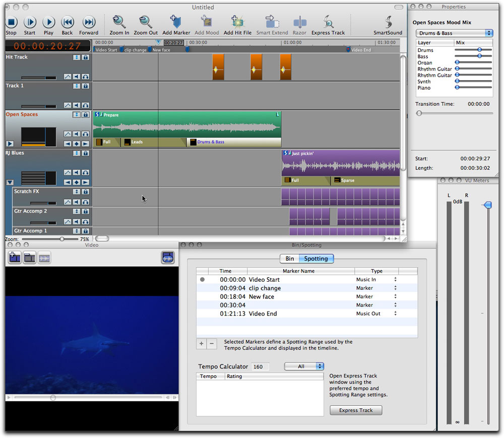Image resolution: width=504 pixels, height=438 pixels.
Task: Click the Time column header
Action: pos(228,271)
